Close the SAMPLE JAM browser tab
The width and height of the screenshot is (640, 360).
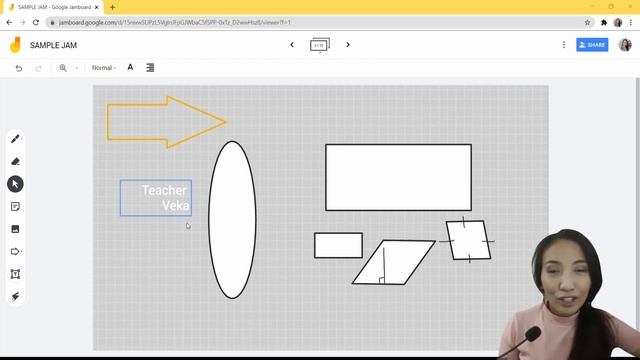pyautogui.click(x=97, y=7)
